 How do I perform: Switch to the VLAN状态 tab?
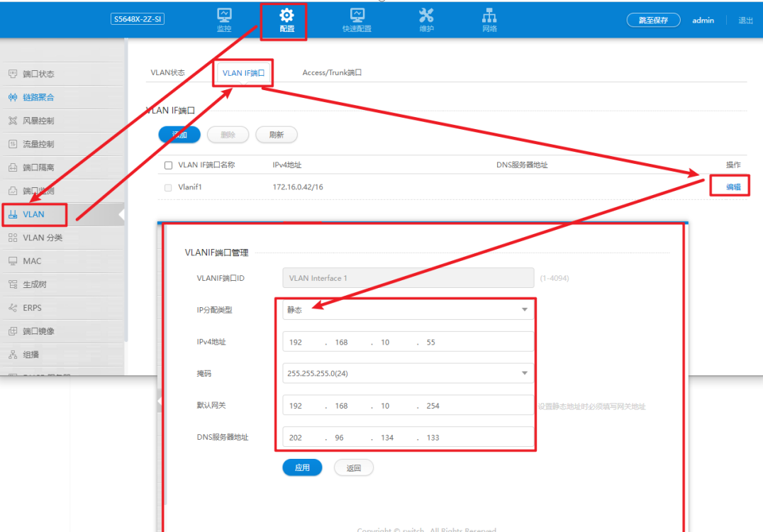coord(168,72)
